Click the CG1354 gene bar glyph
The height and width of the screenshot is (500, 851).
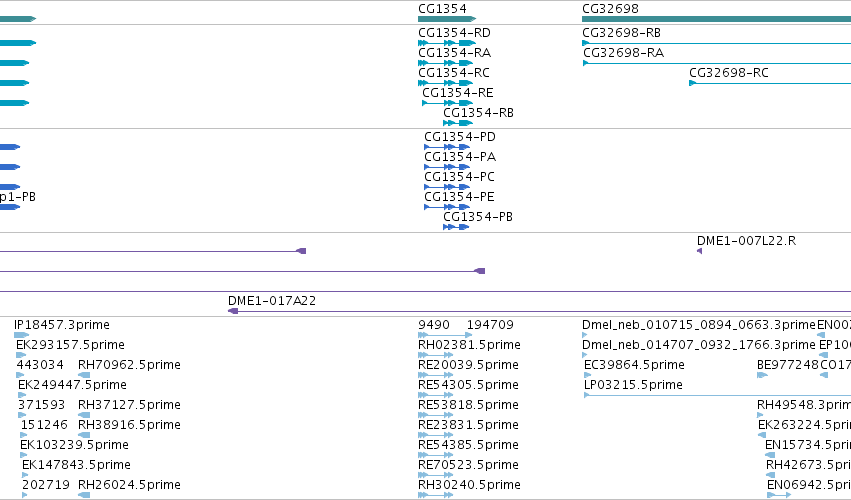tap(447, 19)
